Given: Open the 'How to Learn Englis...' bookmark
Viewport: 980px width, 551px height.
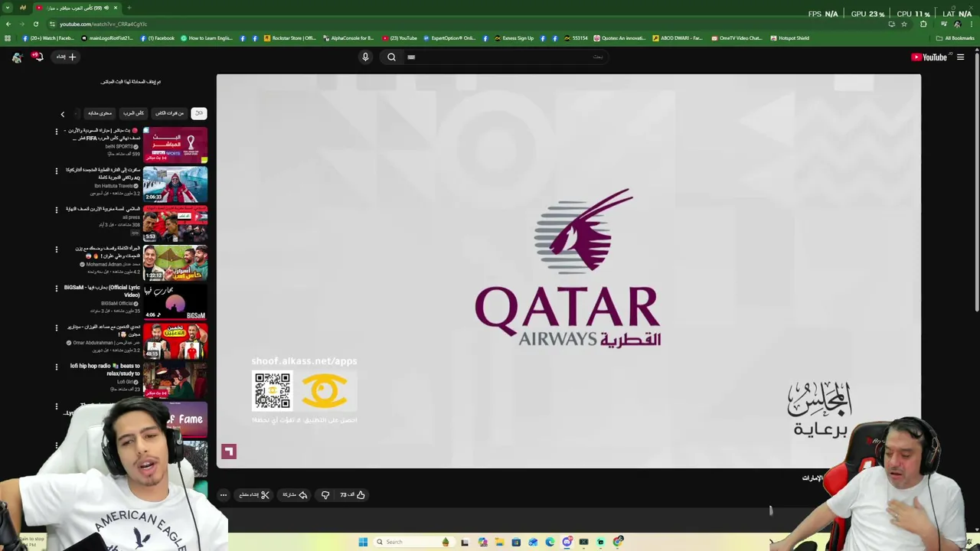Looking at the screenshot, I should tap(207, 38).
